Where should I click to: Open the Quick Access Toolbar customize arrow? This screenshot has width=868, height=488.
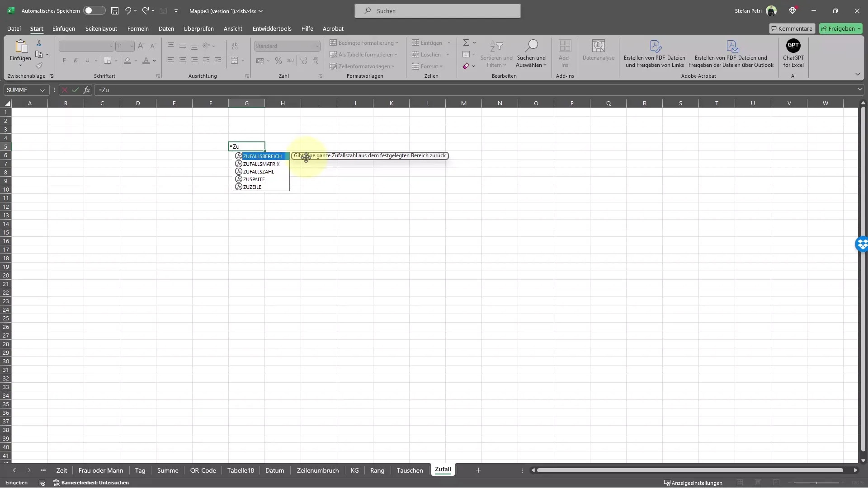pos(176,11)
